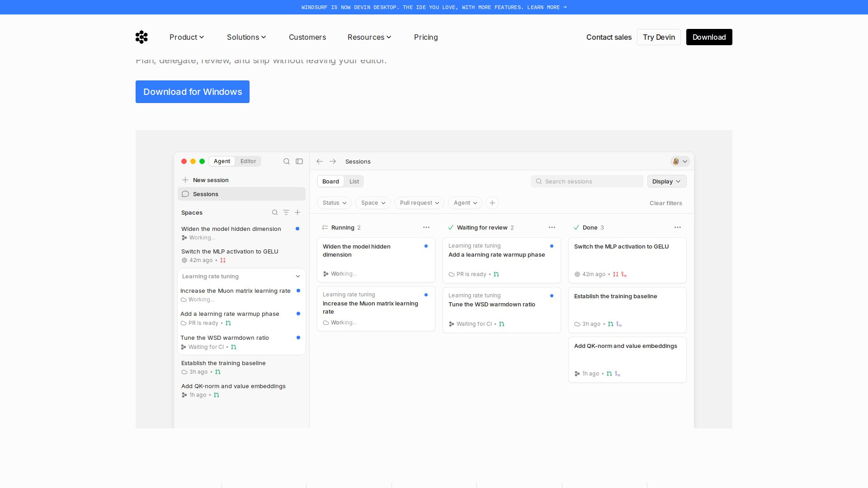The height and width of the screenshot is (488, 868).
Task: Toggle the sidebar panel layout icon
Action: click(x=299, y=161)
